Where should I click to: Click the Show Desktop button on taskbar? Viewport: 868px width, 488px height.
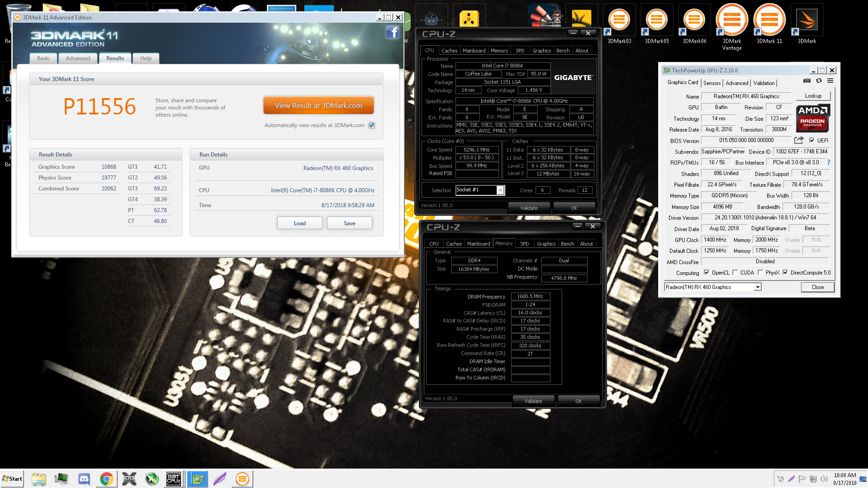(863, 479)
